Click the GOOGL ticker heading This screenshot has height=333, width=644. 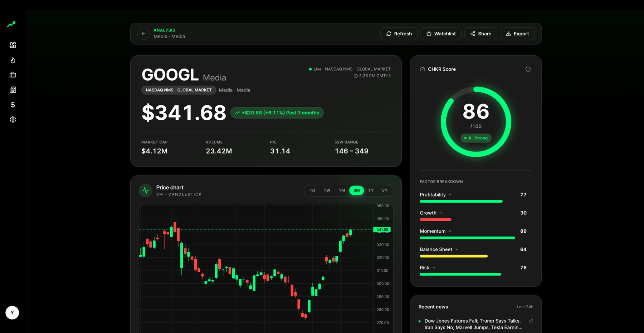point(170,75)
